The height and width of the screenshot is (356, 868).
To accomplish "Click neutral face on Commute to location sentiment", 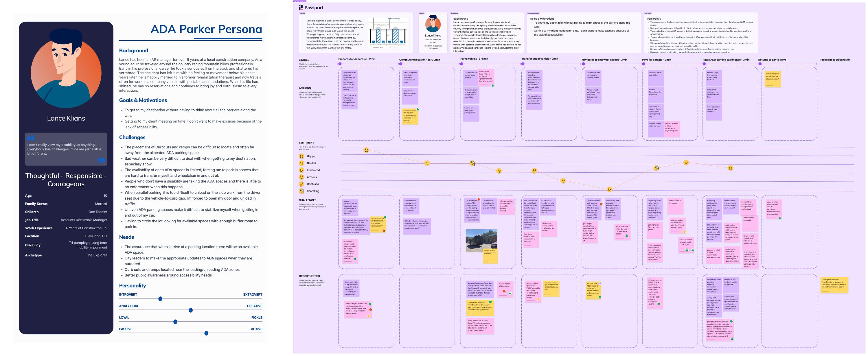I will (x=427, y=163).
